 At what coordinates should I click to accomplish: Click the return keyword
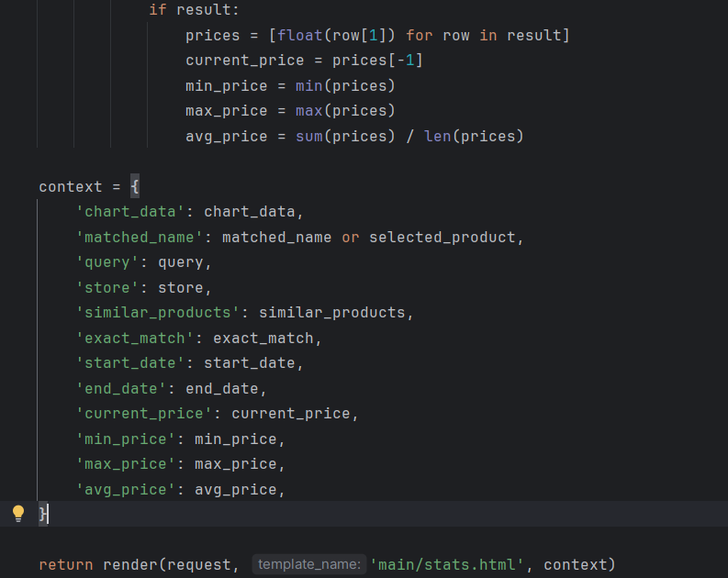pyautogui.click(x=65, y=564)
